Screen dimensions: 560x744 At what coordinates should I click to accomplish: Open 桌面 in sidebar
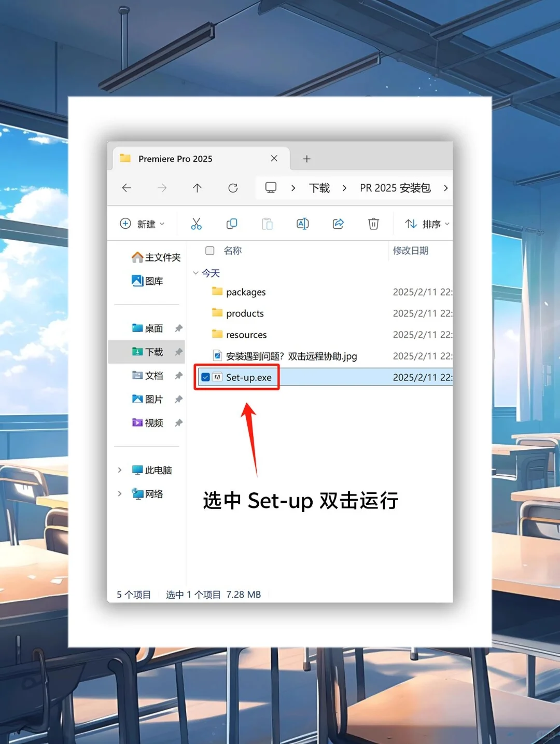point(148,328)
